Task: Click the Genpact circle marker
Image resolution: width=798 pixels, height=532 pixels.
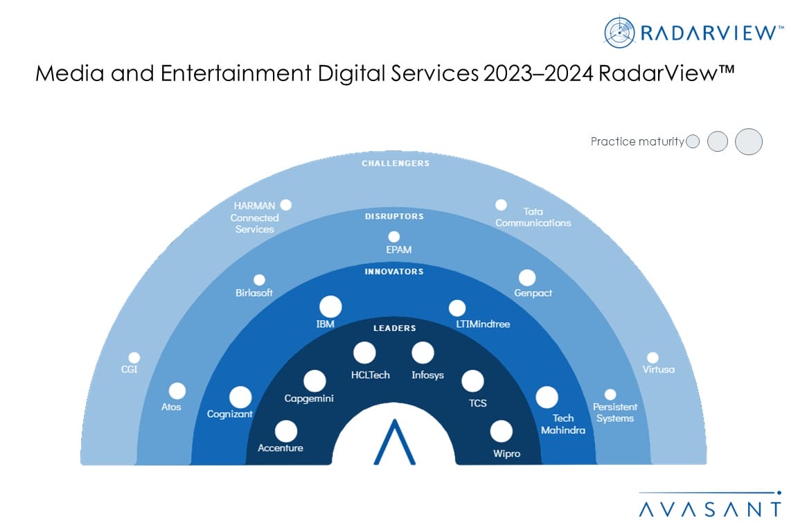Action: [x=527, y=278]
